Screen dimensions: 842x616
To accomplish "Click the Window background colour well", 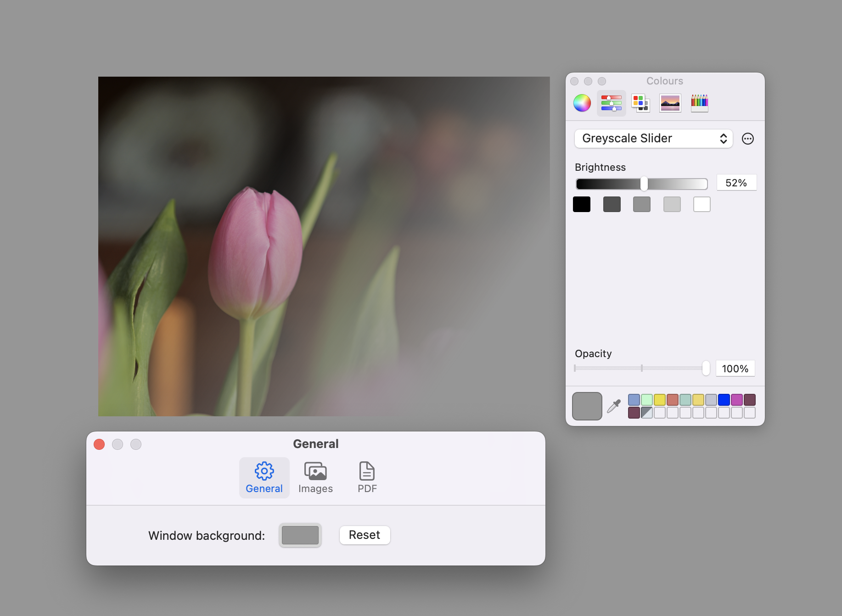I will (x=300, y=535).
